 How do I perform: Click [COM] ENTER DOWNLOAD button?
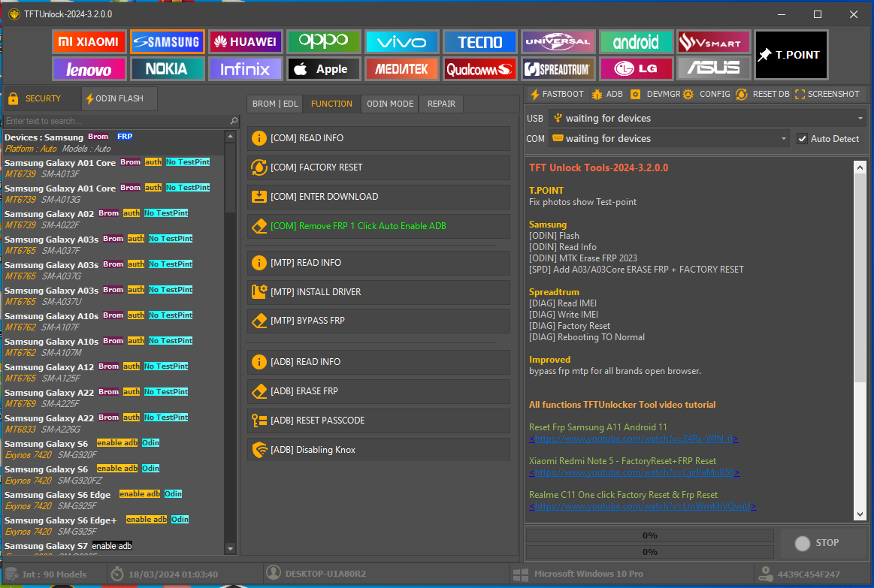tap(379, 197)
